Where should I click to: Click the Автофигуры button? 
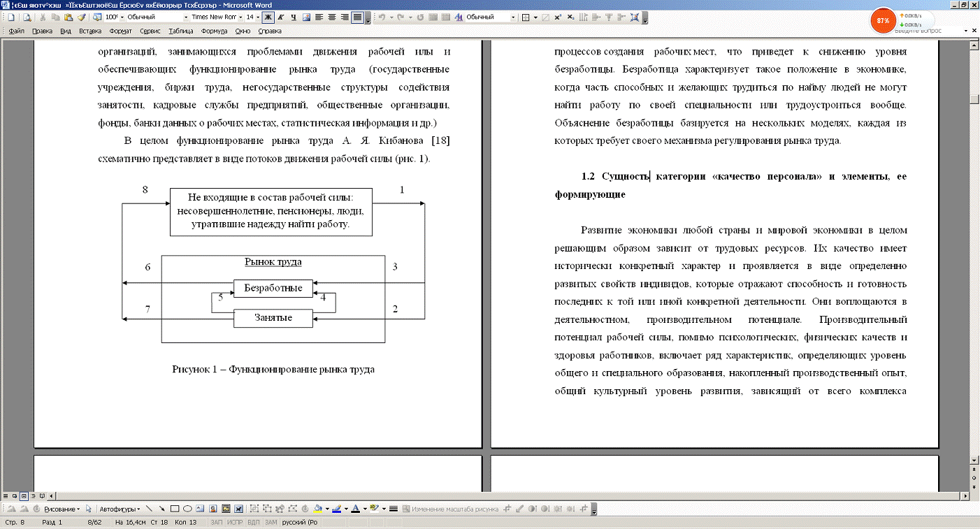119,509
